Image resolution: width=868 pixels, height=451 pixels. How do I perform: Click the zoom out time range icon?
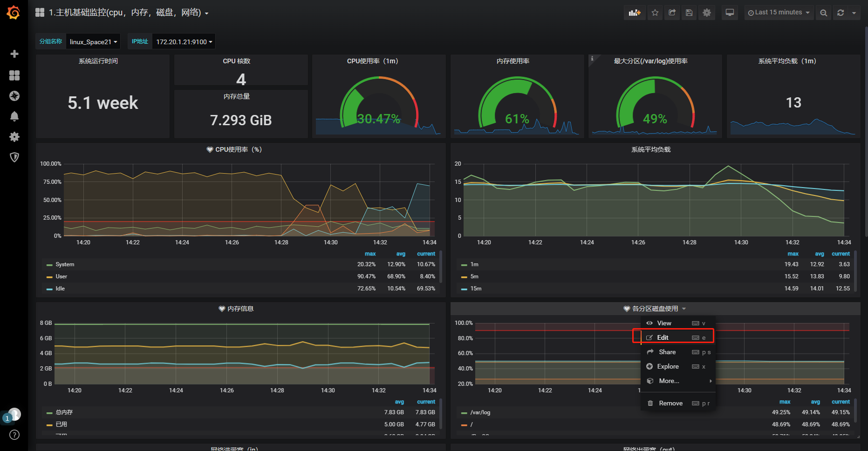click(x=824, y=13)
